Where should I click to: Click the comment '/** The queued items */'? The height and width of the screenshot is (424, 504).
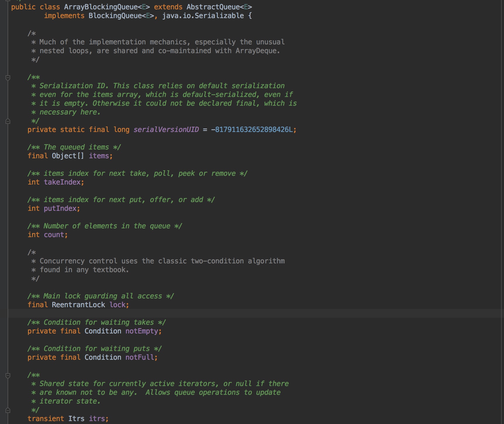[74, 147]
